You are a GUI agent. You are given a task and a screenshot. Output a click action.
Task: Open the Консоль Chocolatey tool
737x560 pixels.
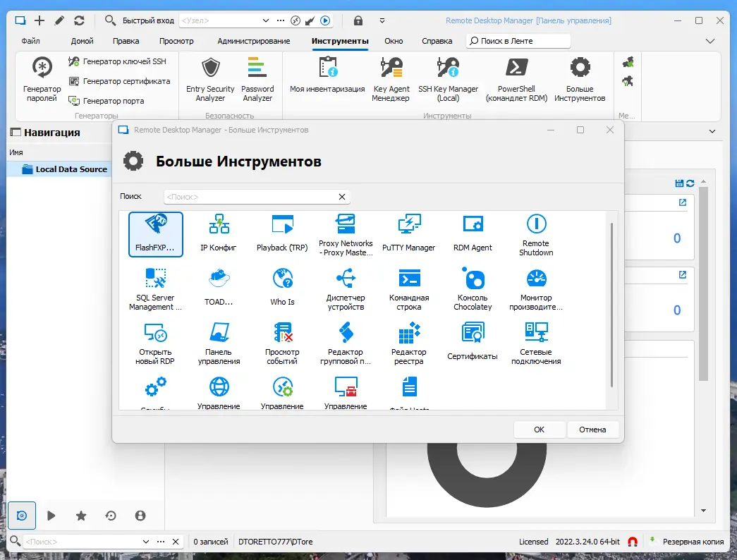coord(472,287)
